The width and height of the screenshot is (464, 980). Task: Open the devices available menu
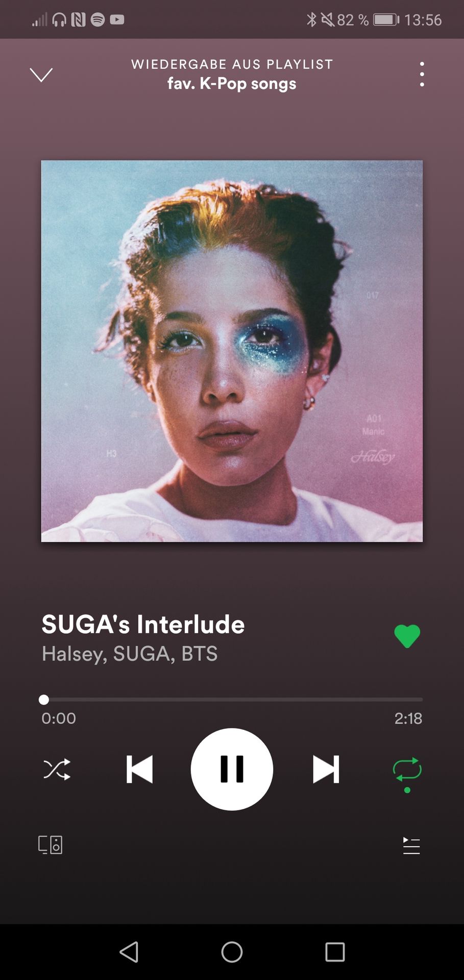51,845
